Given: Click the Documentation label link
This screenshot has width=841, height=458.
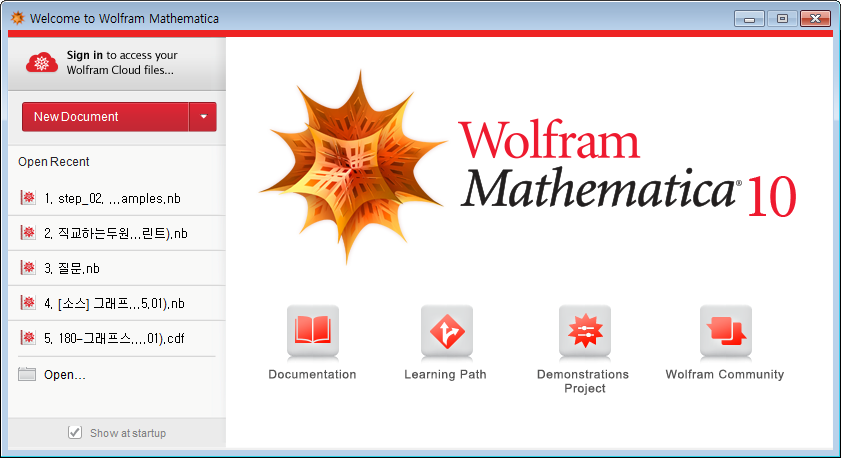Looking at the screenshot, I should pos(312,374).
